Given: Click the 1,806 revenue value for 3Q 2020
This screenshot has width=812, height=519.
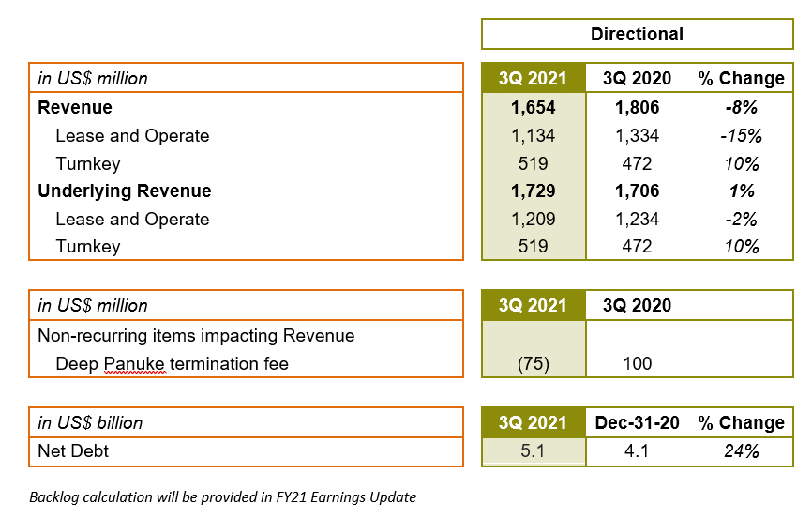Looking at the screenshot, I should point(637,108).
